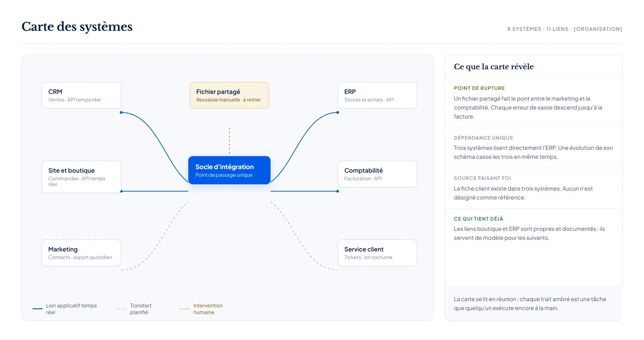This screenshot has height=340, width=644.
Task: Click the 'POINT DE RUPTURE' label
Action: pos(479,88)
